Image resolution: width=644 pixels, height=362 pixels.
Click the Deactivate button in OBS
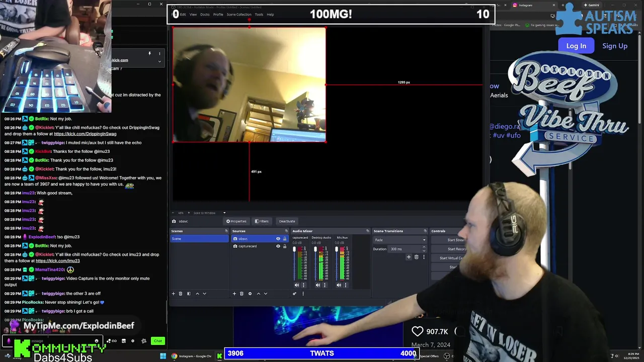(287, 221)
